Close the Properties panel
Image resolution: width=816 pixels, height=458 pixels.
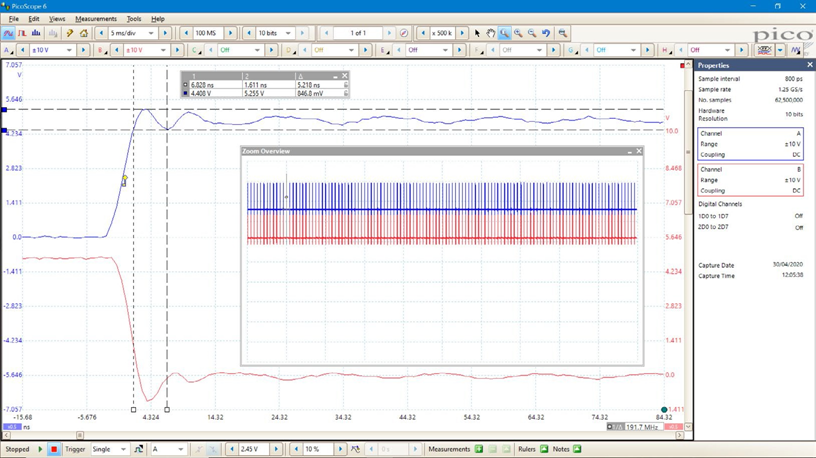coord(809,65)
